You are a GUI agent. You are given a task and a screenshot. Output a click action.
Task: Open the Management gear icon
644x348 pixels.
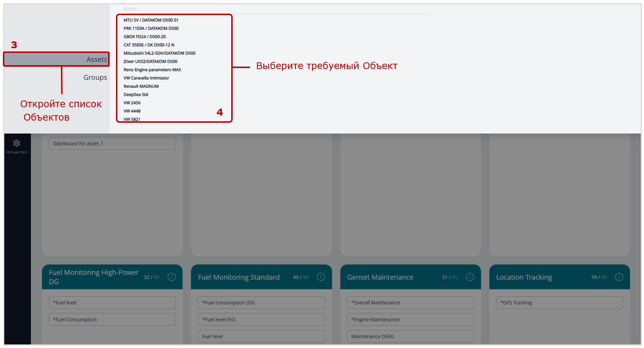coord(17,144)
